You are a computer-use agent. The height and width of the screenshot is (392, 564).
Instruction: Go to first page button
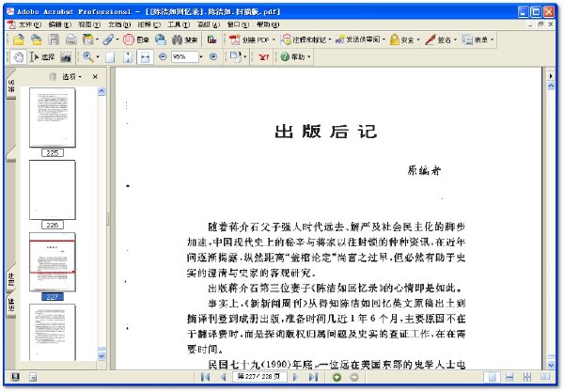205,377
